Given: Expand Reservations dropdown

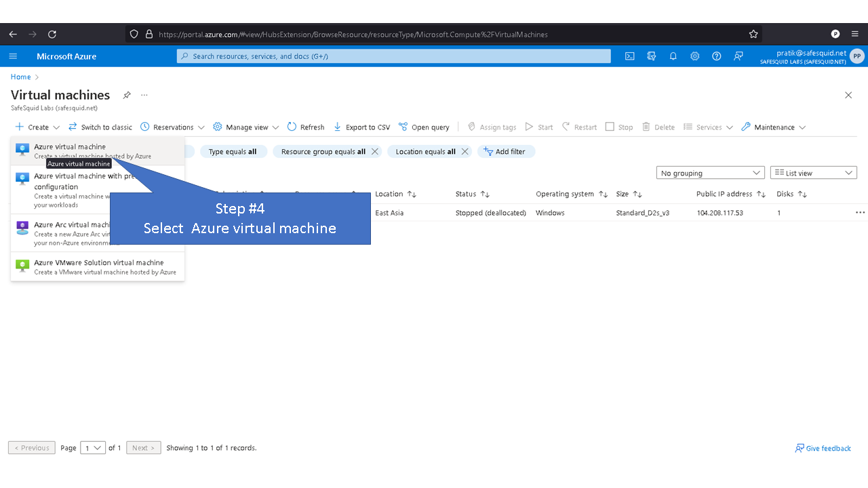Looking at the screenshot, I should click(172, 127).
